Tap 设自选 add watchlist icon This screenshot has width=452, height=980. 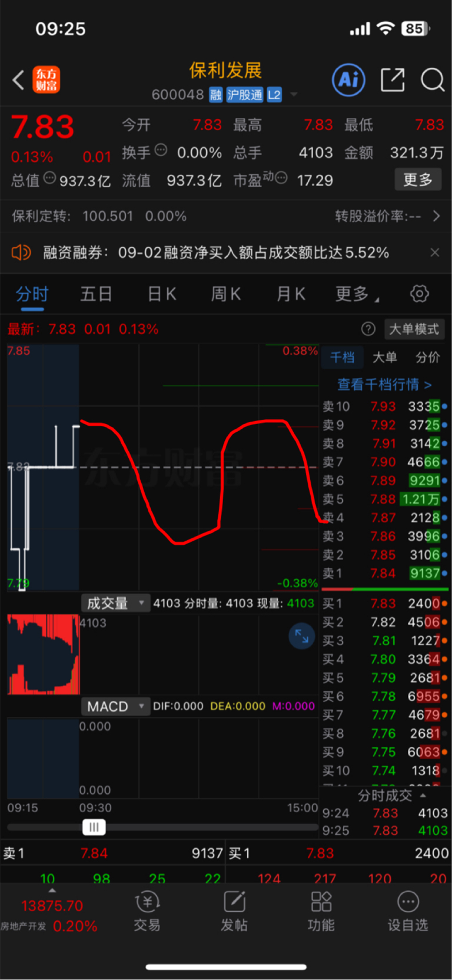tap(408, 911)
